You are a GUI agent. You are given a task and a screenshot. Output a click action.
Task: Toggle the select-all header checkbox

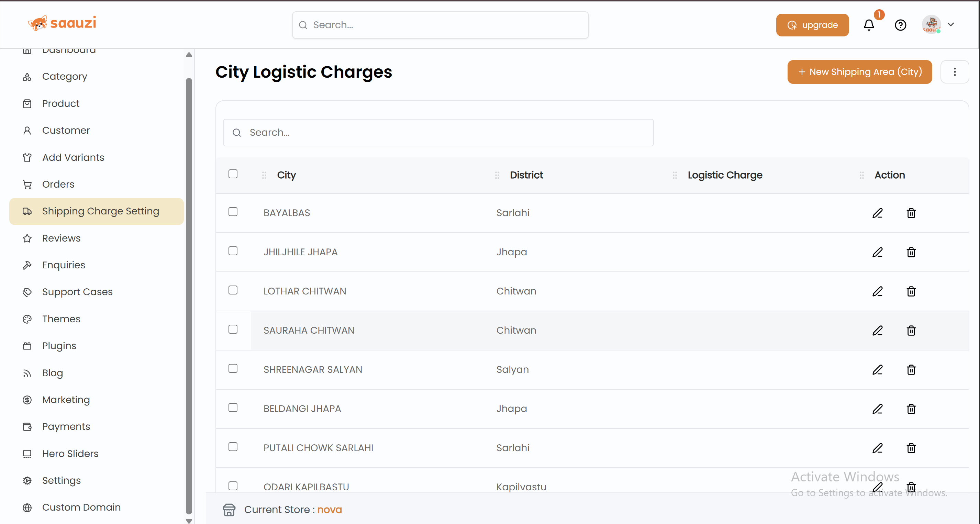(x=233, y=174)
